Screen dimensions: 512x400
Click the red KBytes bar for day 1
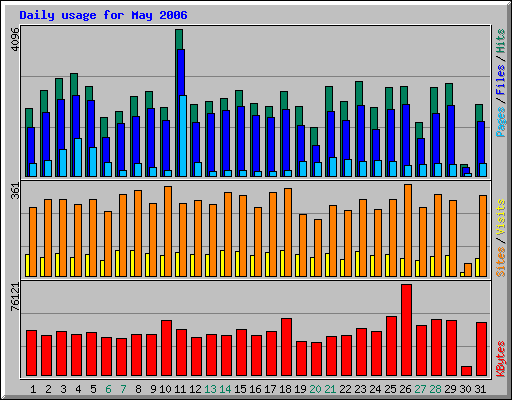click(x=31, y=353)
